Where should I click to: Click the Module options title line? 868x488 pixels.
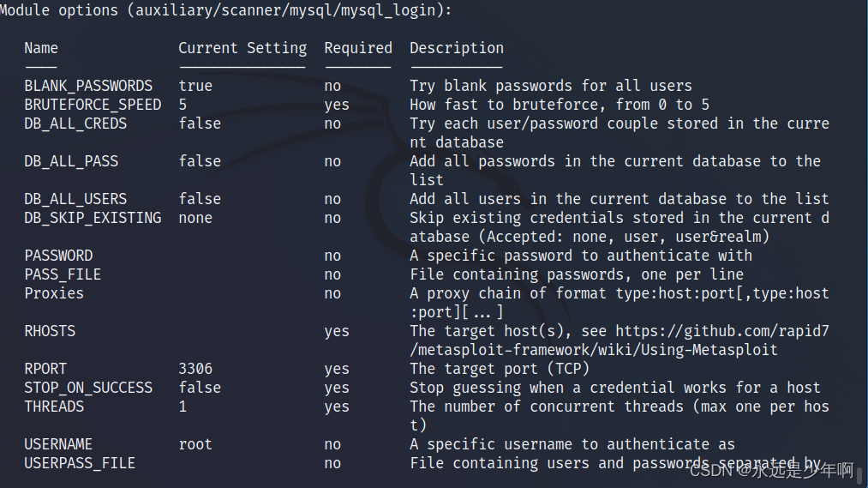point(226,10)
